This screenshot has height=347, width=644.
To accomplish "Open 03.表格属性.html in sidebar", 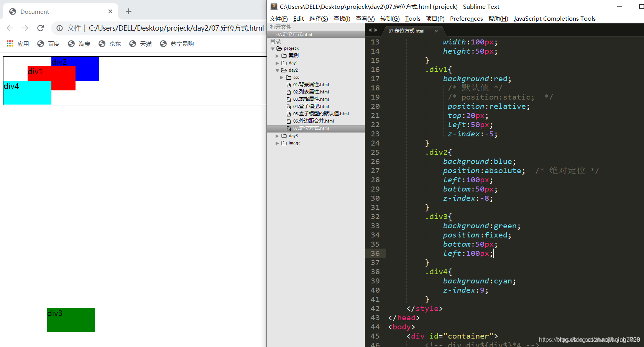I will [311, 99].
